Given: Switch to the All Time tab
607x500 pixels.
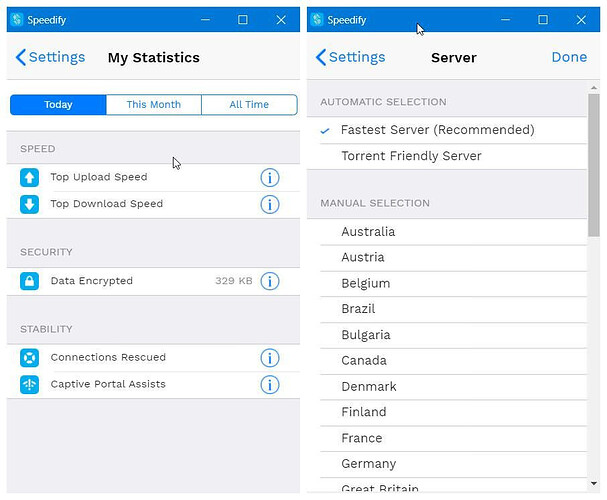Looking at the screenshot, I should tap(249, 104).
